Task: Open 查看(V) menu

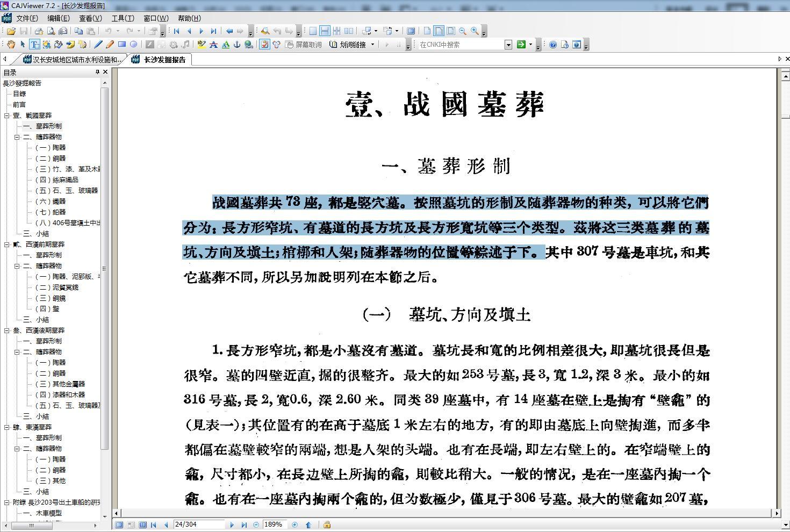Action: click(x=90, y=18)
